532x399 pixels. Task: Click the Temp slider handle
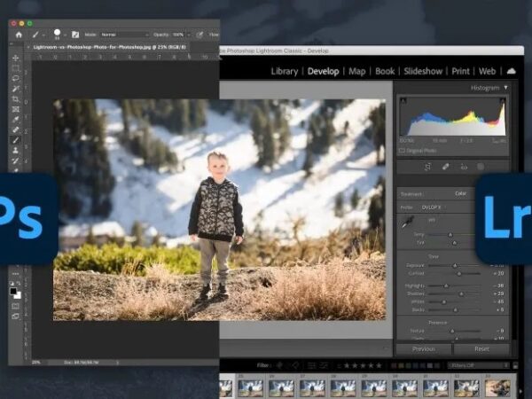pyautogui.click(x=450, y=234)
